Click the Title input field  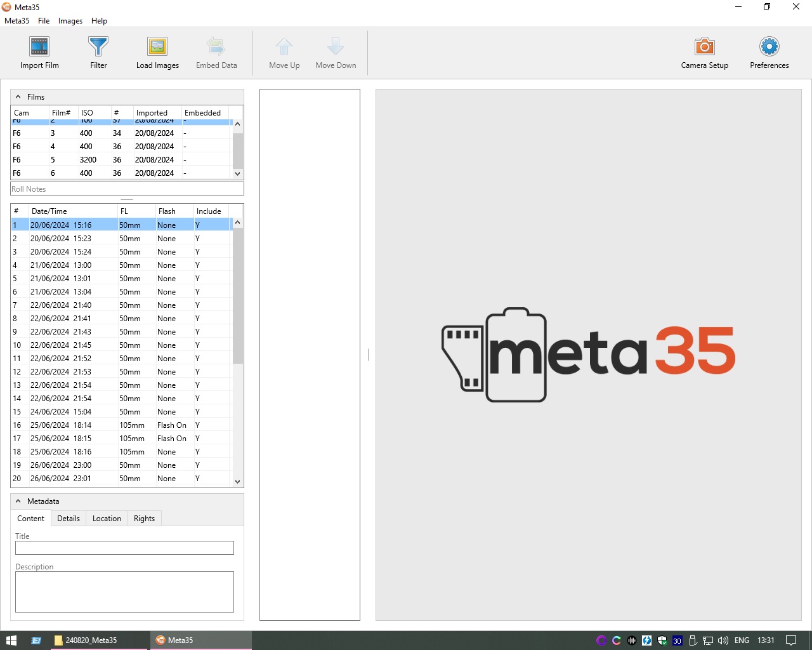[124, 548]
